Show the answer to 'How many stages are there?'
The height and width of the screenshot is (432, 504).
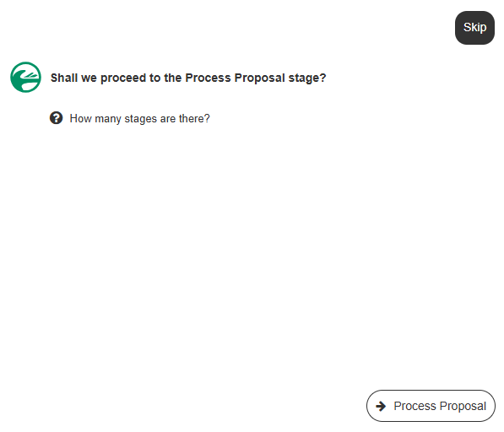(x=139, y=118)
